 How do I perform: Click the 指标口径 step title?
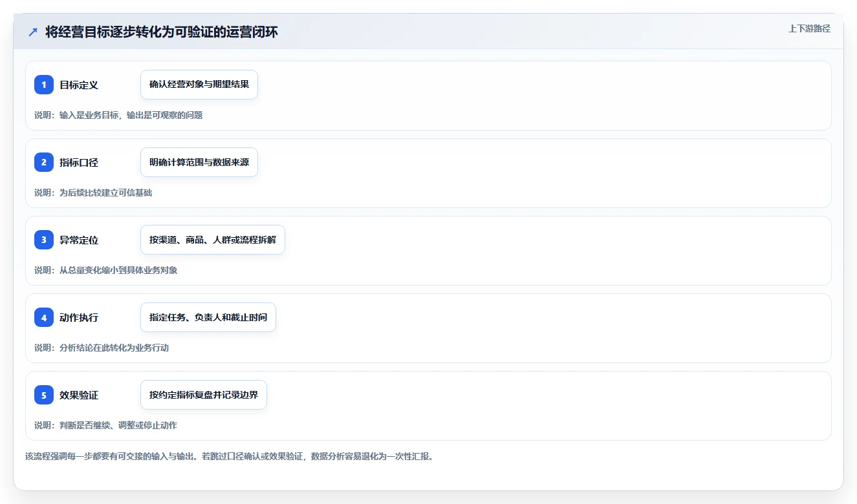[79, 162]
